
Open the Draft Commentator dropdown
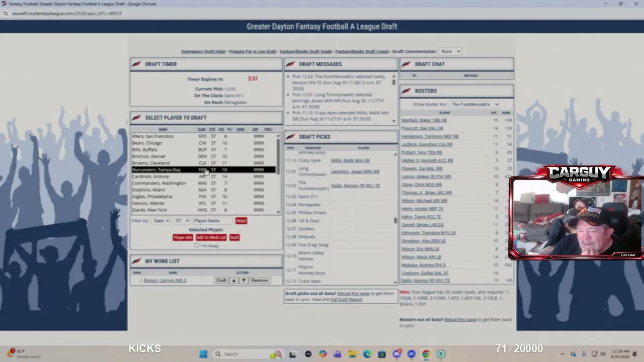click(x=450, y=51)
